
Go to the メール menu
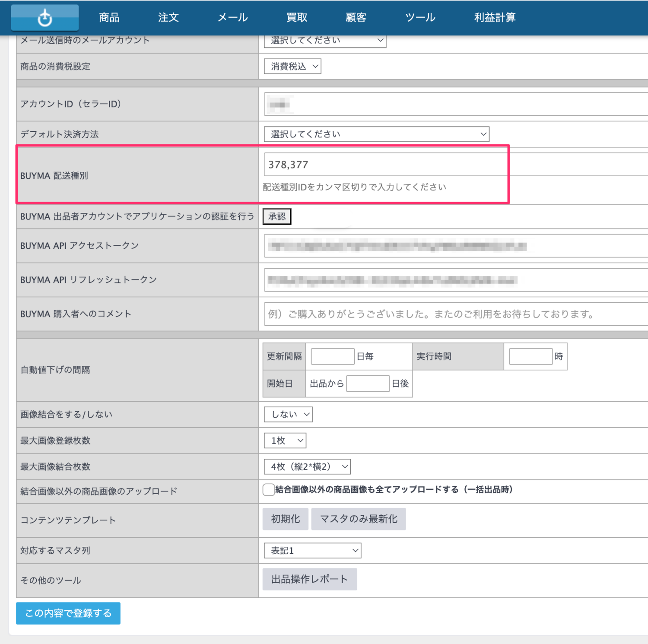[232, 18]
